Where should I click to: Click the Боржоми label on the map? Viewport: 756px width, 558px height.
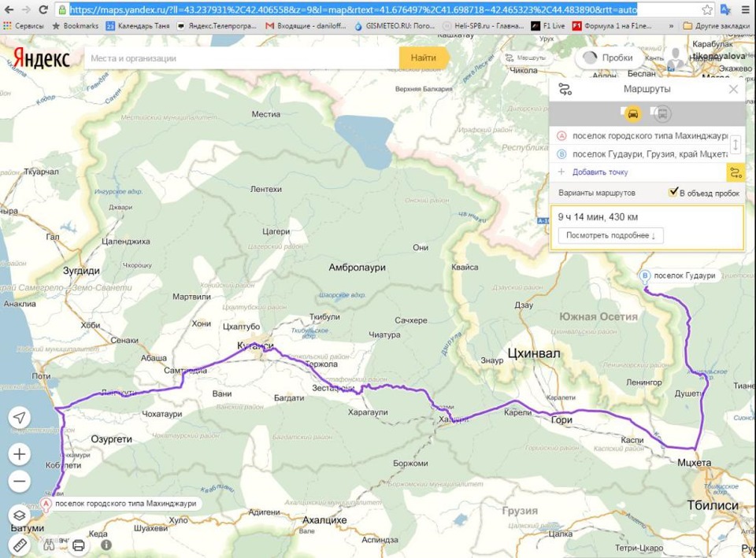[410, 463]
